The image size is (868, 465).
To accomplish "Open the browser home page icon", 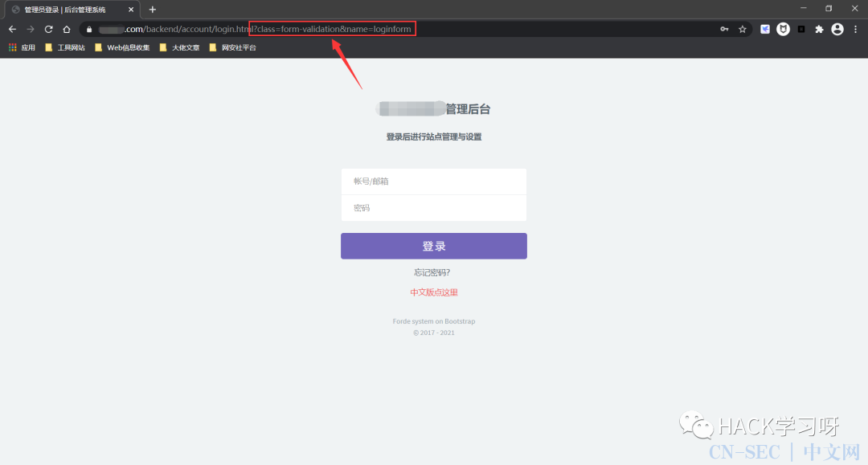I will 68,29.
